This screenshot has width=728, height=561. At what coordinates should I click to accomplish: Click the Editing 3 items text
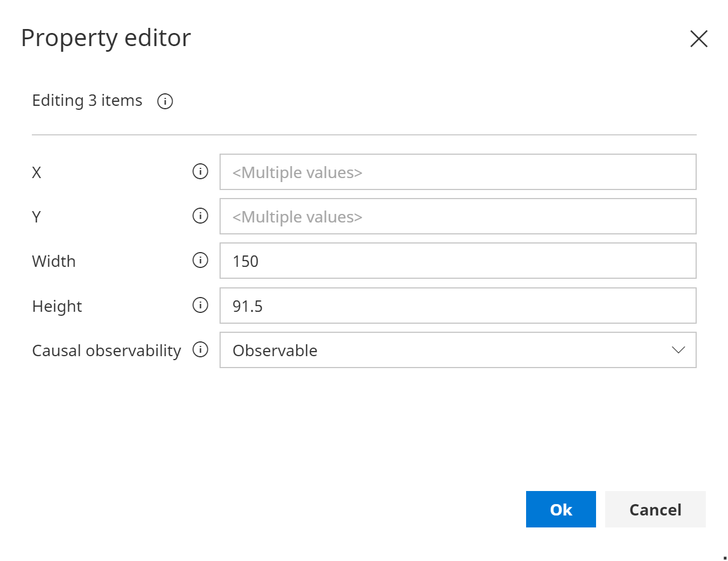pos(87,101)
